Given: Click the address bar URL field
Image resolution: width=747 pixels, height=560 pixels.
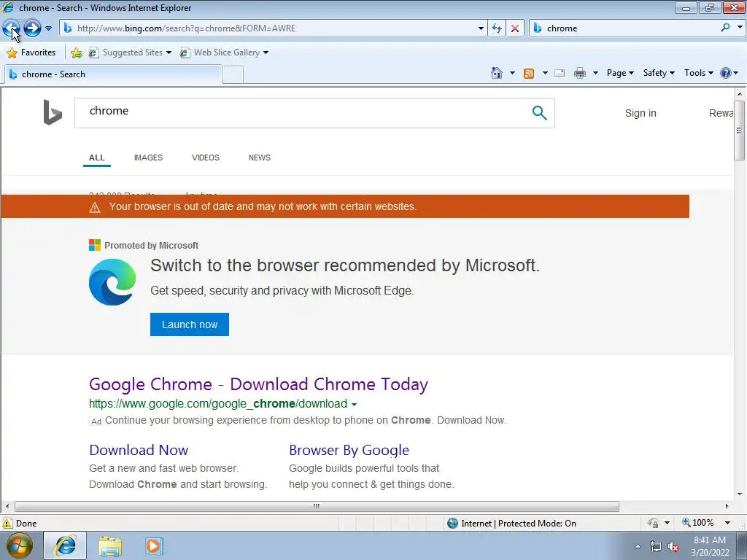Looking at the screenshot, I should click(271, 28).
